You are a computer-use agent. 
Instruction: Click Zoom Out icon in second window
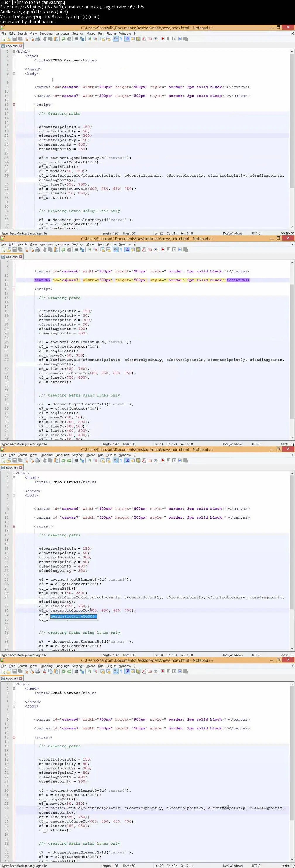point(95,250)
